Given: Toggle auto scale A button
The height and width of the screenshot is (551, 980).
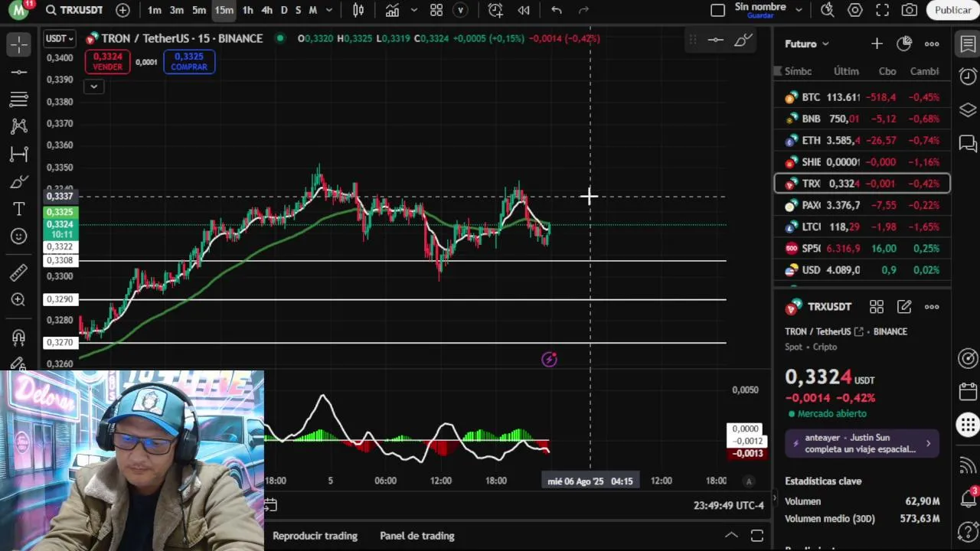Looking at the screenshot, I should [749, 481].
